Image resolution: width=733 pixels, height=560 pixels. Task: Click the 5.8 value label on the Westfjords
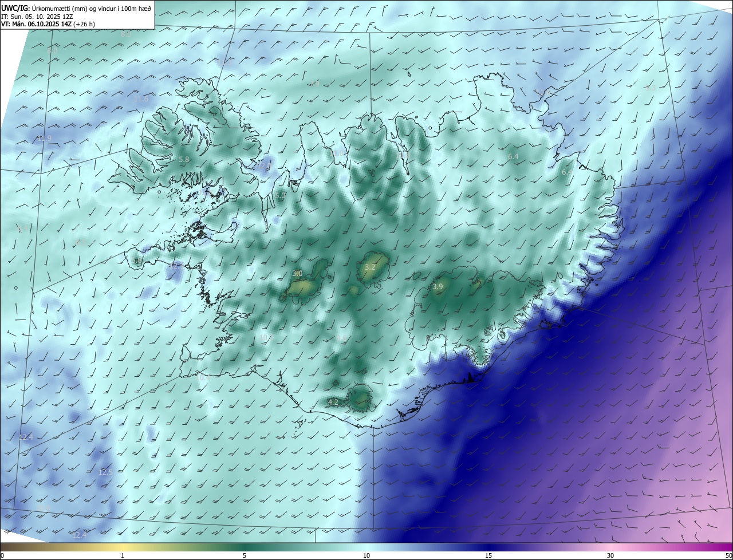point(184,160)
